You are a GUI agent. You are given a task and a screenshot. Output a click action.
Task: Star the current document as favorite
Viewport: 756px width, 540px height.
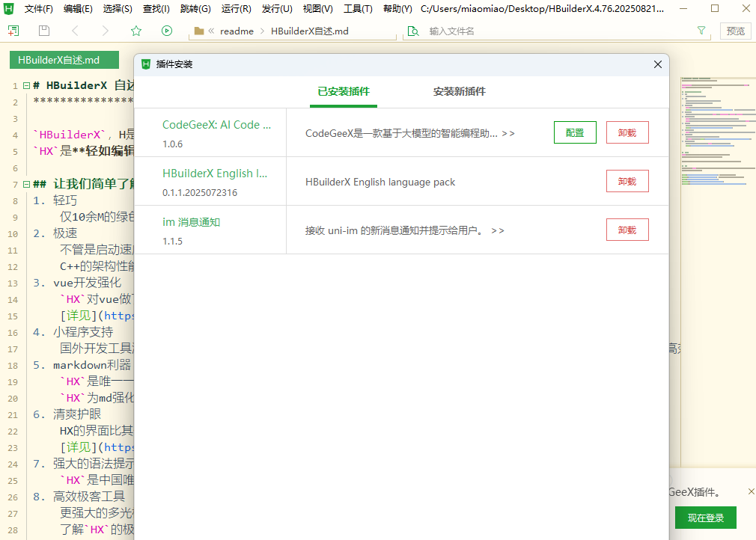click(136, 31)
